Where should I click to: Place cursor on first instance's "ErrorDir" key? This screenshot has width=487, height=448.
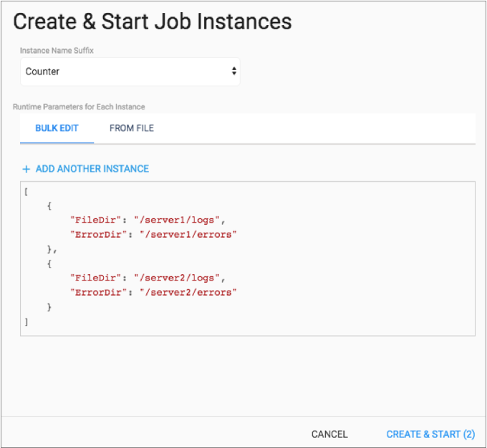(100, 234)
